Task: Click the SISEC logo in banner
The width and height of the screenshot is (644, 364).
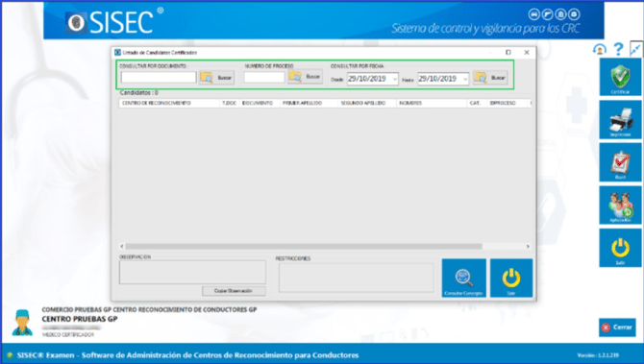Action: 114,20
